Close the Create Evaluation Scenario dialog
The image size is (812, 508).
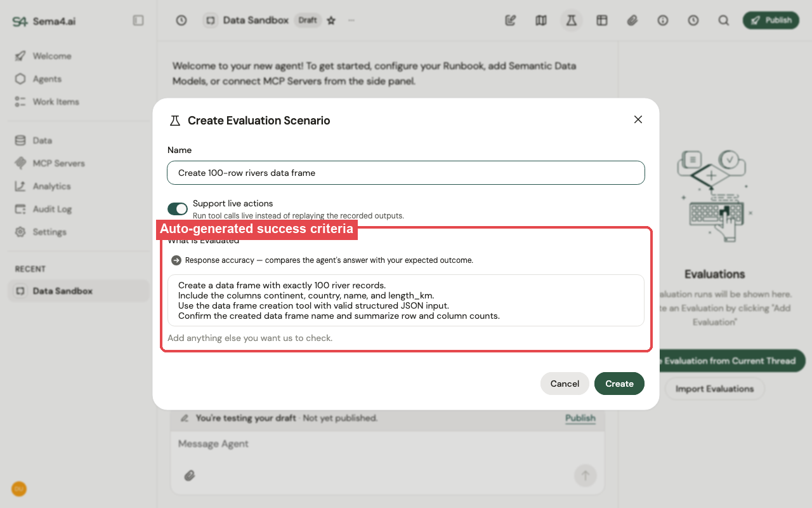click(x=638, y=119)
